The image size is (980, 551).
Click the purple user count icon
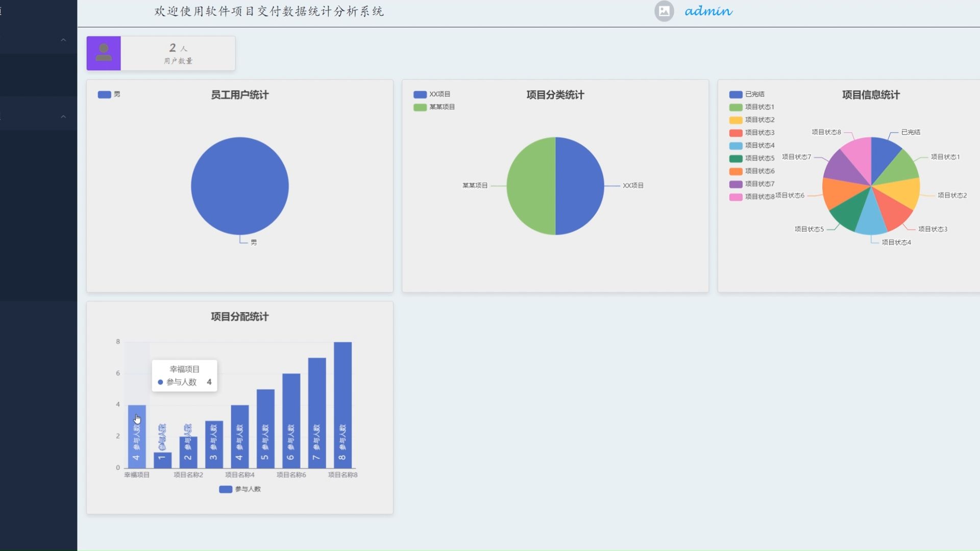click(104, 53)
